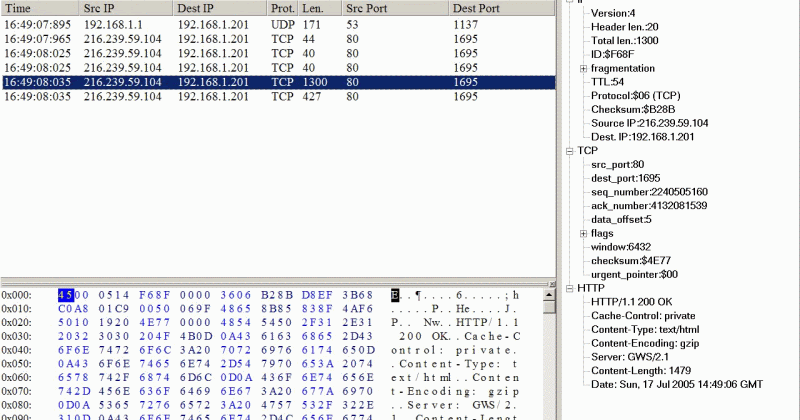Expand the flags tree node
Screen dimensions: 800x420
click(583, 234)
